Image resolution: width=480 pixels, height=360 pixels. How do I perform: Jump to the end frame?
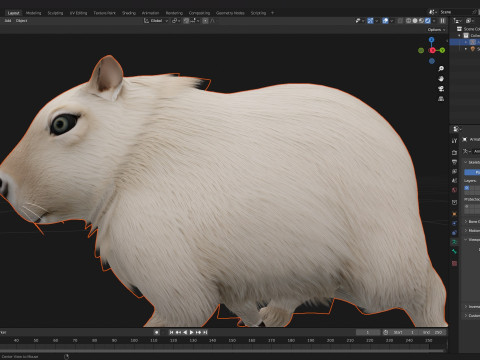click(x=205, y=332)
